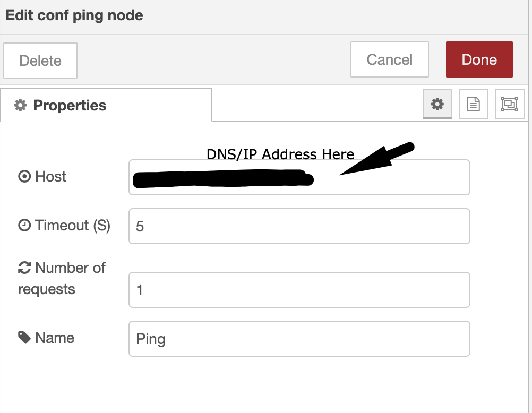The width and height of the screenshot is (532, 413).
Task: Click the gear icon in the Properties tab
Action: 20,105
